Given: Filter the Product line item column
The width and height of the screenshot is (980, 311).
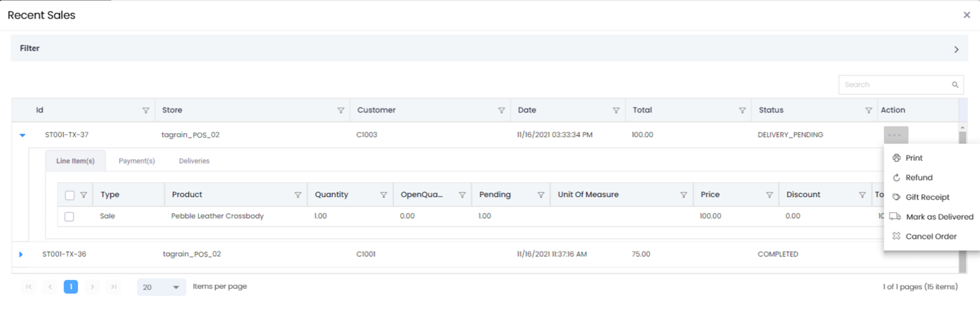Looking at the screenshot, I should 298,195.
